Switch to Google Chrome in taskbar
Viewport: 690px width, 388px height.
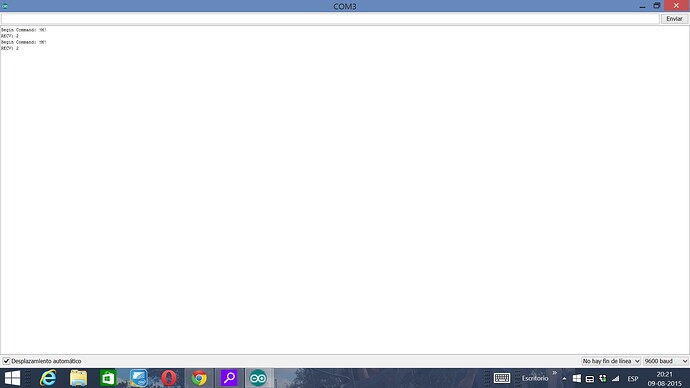tap(199, 378)
